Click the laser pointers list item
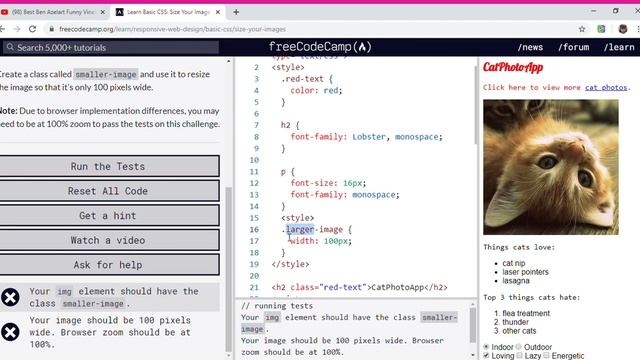The image size is (640, 360). (525, 272)
